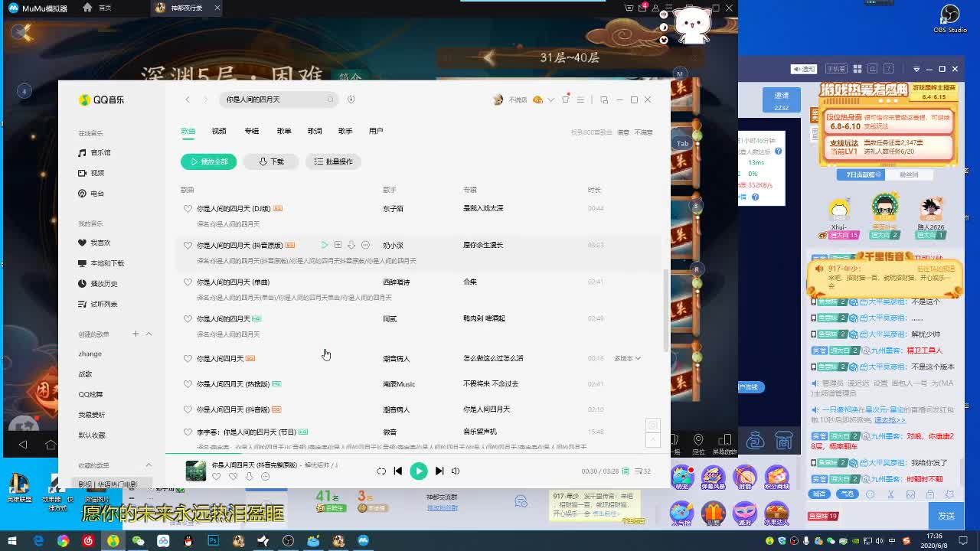Open the zhange playlist

(x=90, y=354)
